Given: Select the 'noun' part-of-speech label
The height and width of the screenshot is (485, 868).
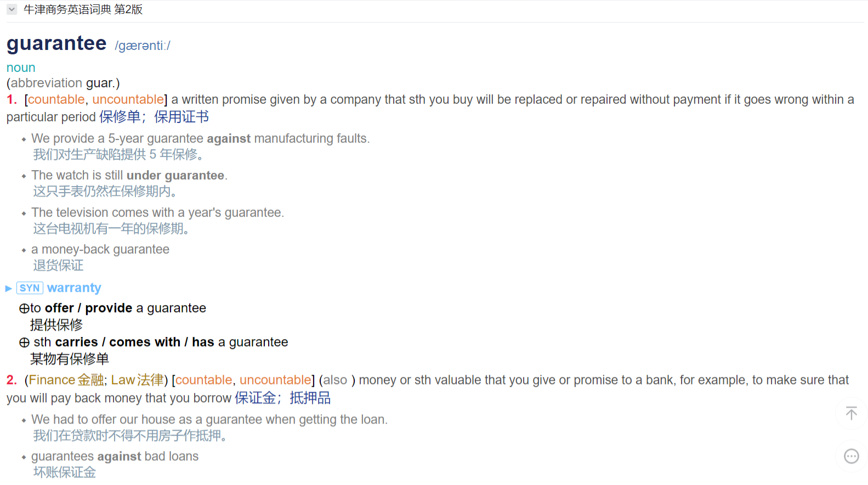Looking at the screenshot, I should pyautogui.click(x=21, y=67).
